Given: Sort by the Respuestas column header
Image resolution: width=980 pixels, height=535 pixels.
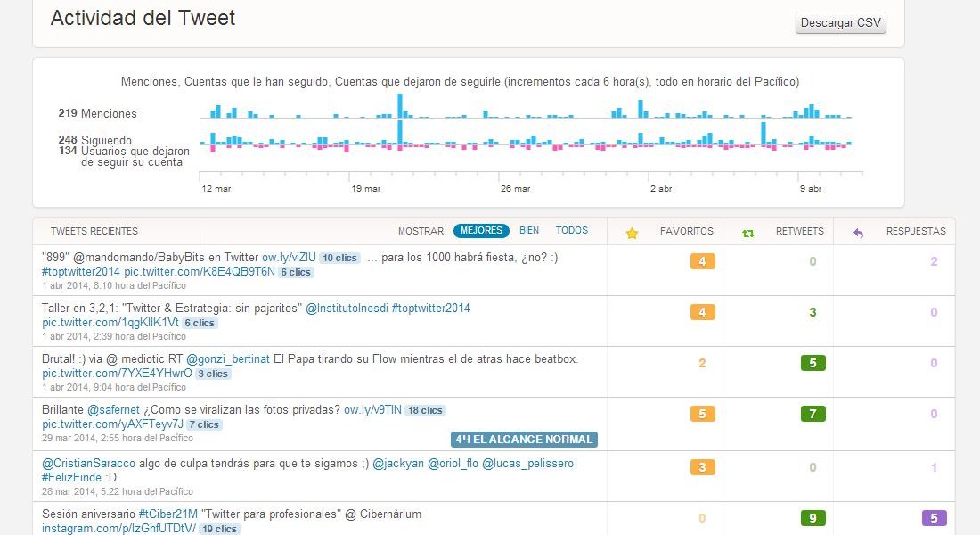Looking at the screenshot, I should (915, 231).
